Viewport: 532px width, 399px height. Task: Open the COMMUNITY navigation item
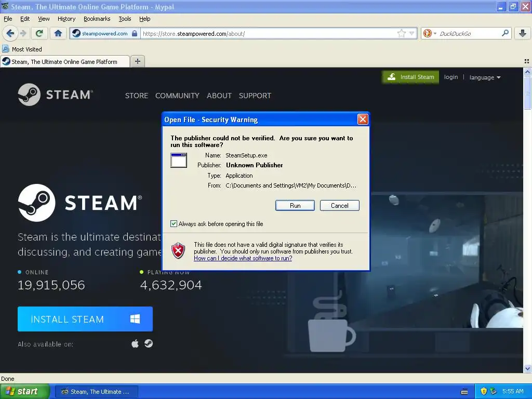pyautogui.click(x=177, y=96)
